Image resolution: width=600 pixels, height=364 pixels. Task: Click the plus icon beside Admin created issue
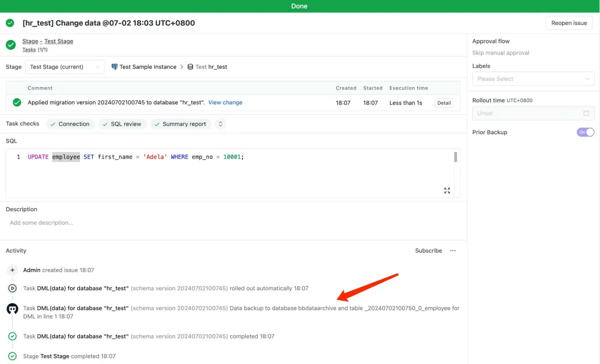coord(12,270)
